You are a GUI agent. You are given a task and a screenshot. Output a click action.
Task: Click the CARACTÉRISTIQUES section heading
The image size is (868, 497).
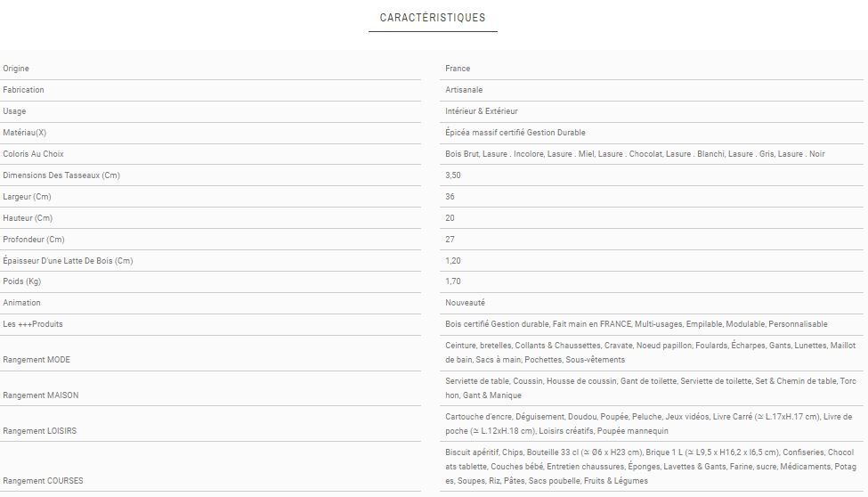coord(433,18)
